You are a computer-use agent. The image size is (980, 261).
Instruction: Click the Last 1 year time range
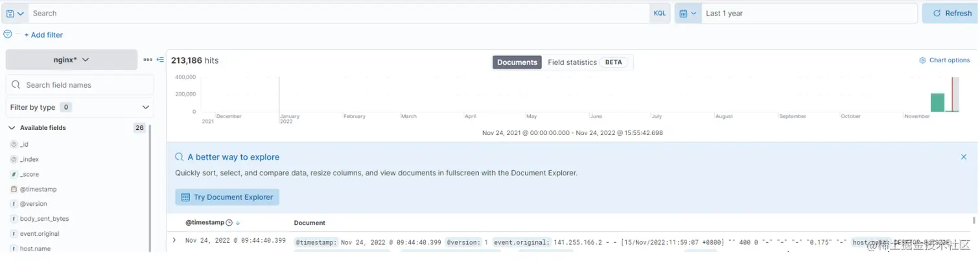(809, 13)
